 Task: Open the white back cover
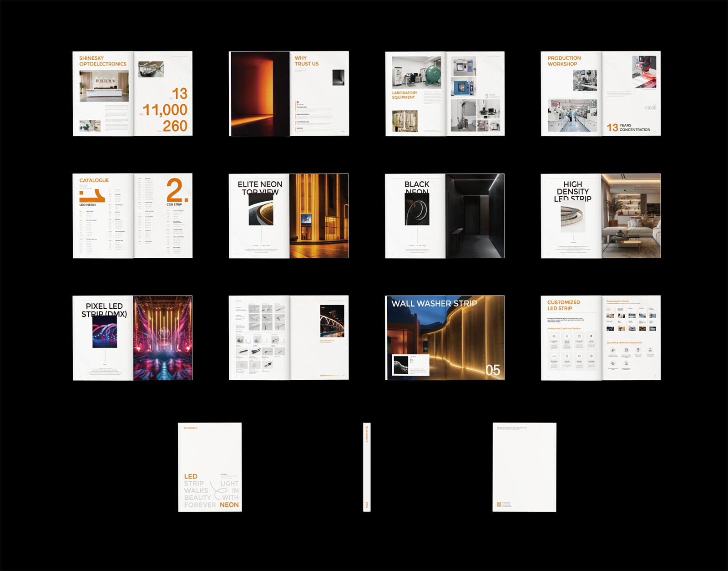click(x=524, y=467)
